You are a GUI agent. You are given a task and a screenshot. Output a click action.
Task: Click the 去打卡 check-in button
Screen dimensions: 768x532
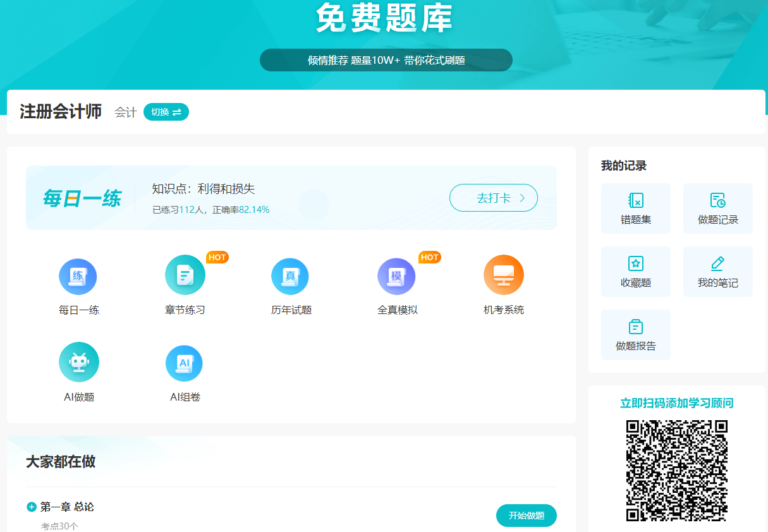pos(494,197)
